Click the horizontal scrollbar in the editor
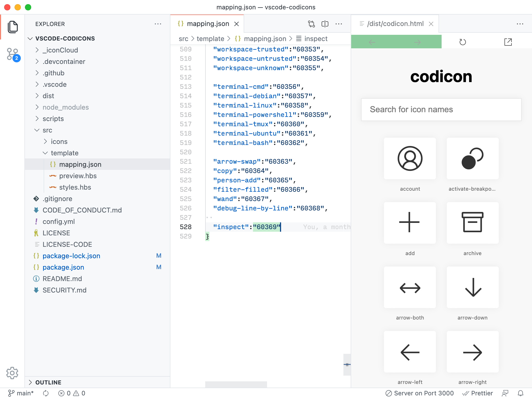The image size is (532, 399). pos(236,384)
